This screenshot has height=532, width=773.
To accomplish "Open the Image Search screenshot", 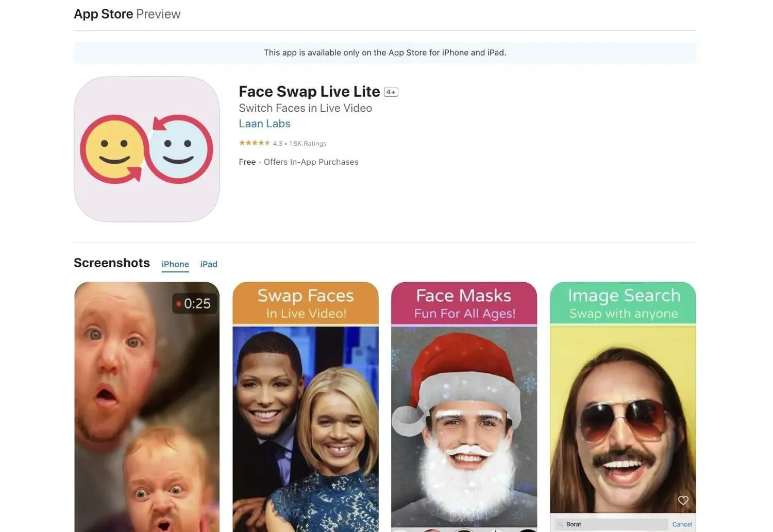I will coord(623,407).
